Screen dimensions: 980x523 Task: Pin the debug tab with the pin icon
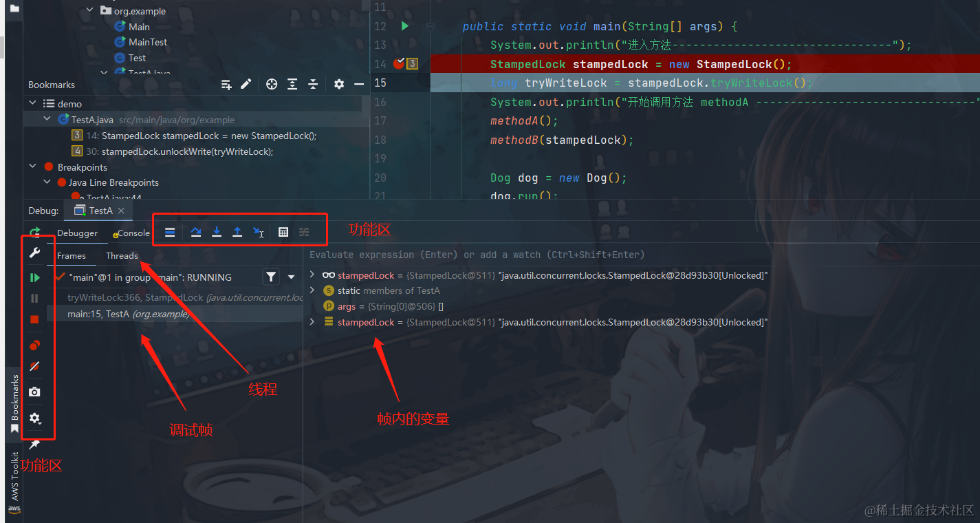tap(34, 445)
